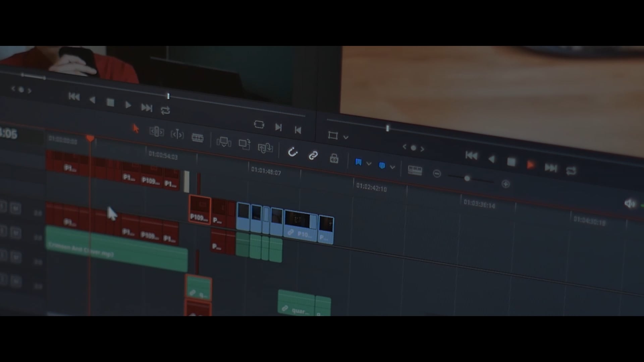This screenshot has width=644, height=362.
Task: Toggle timeline Snapping magnet
Action: coord(292,153)
